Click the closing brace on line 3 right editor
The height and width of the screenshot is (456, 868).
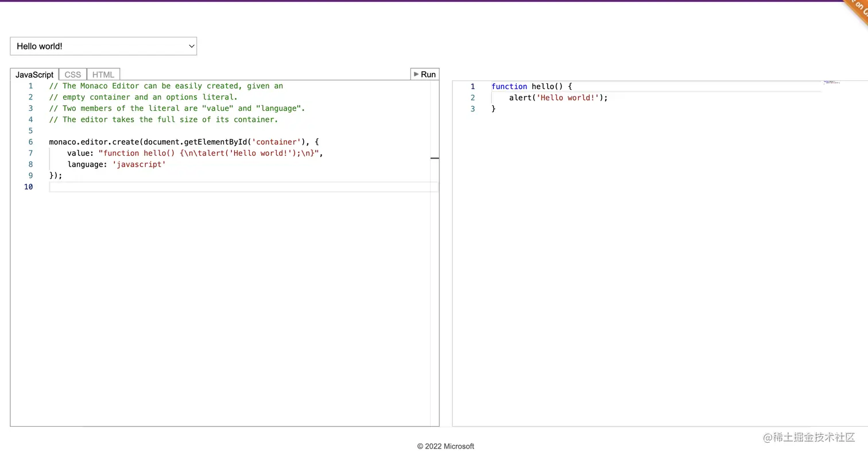(493, 109)
